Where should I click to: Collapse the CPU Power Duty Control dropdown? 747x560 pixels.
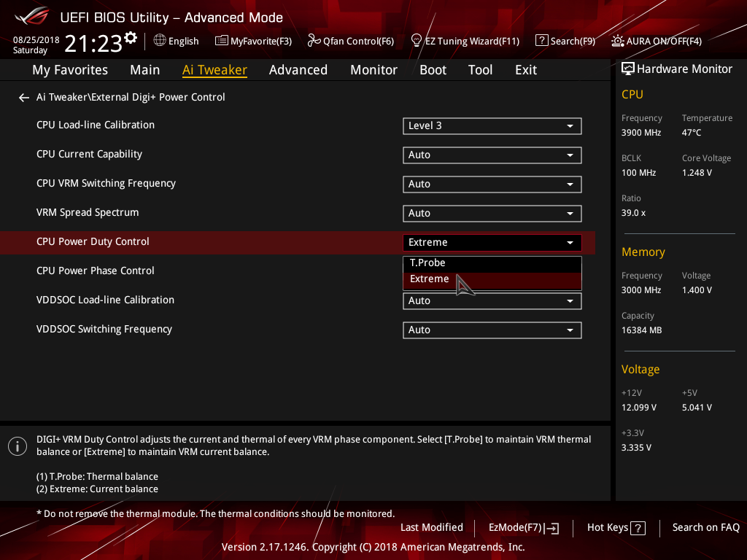coord(492,242)
